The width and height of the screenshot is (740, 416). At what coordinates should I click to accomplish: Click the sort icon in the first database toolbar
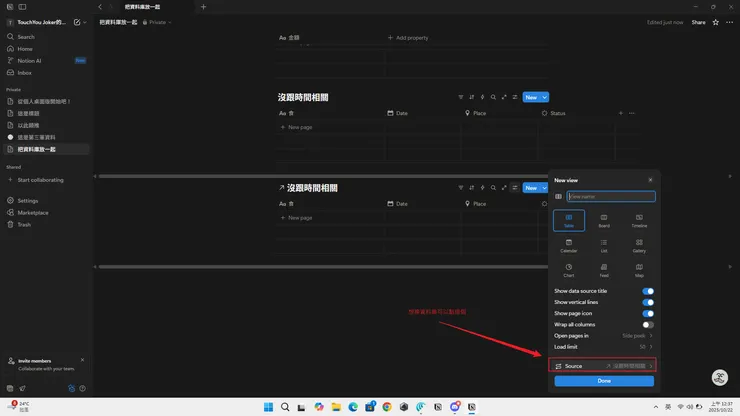tap(471, 97)
